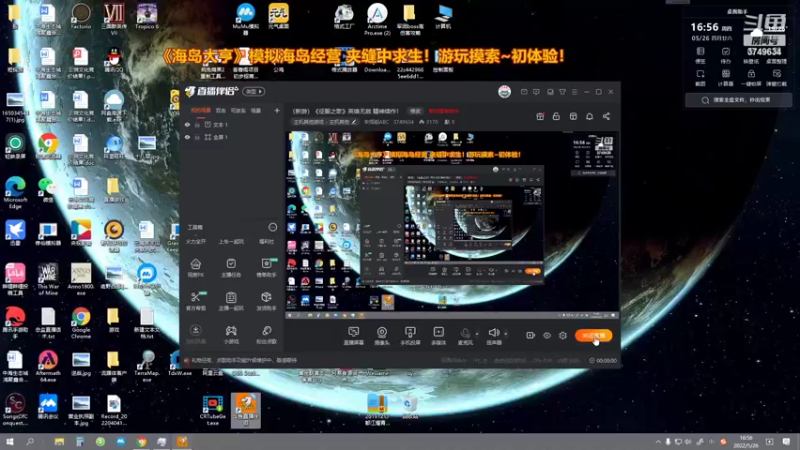This screenshot has height=450, width=800.
Task: Add a 摄像头 camera source
Action: [382, 336]
